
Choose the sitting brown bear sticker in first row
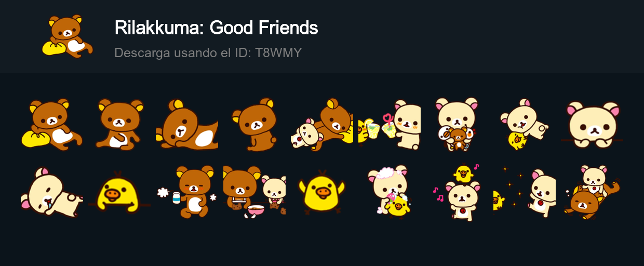click(119, 125)
